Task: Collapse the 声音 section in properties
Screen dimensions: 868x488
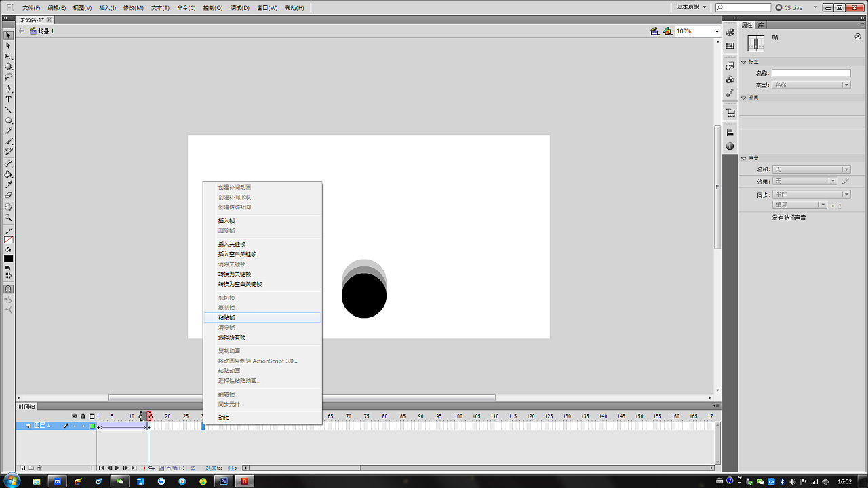Action: point(744,158)
